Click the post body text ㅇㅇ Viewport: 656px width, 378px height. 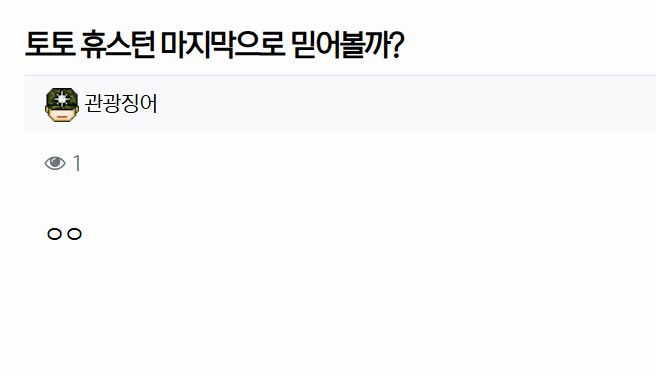[x=64, y=234]
